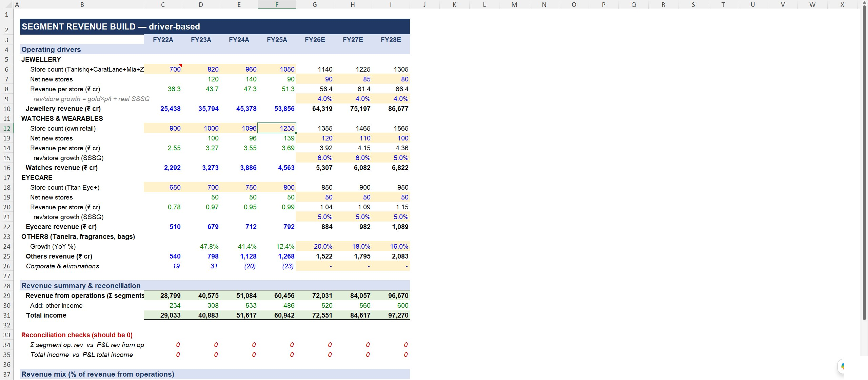Select FY25A jewellery store count 1050
Screen dimensions: 868x380
pyautogui.click(x=277, y=69)
